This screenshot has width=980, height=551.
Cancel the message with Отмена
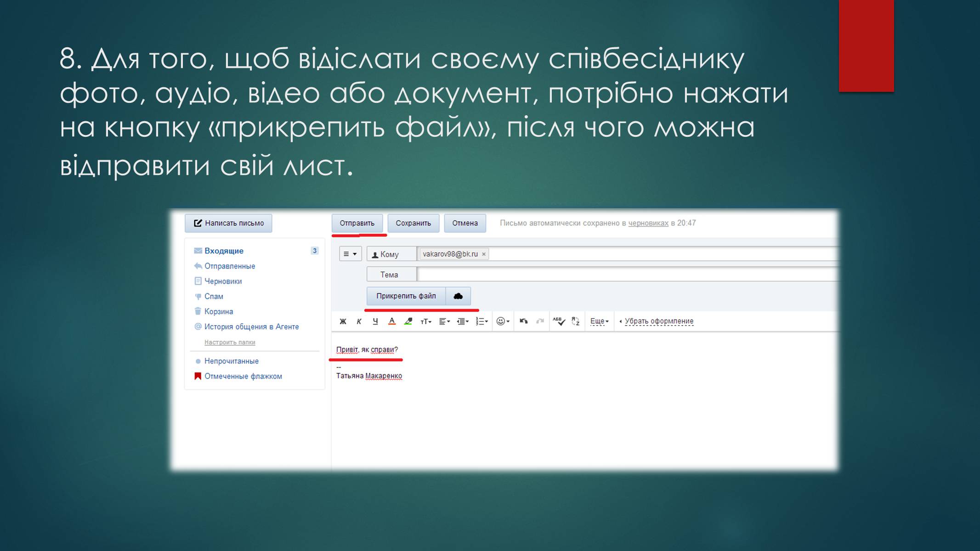[465, 223]
